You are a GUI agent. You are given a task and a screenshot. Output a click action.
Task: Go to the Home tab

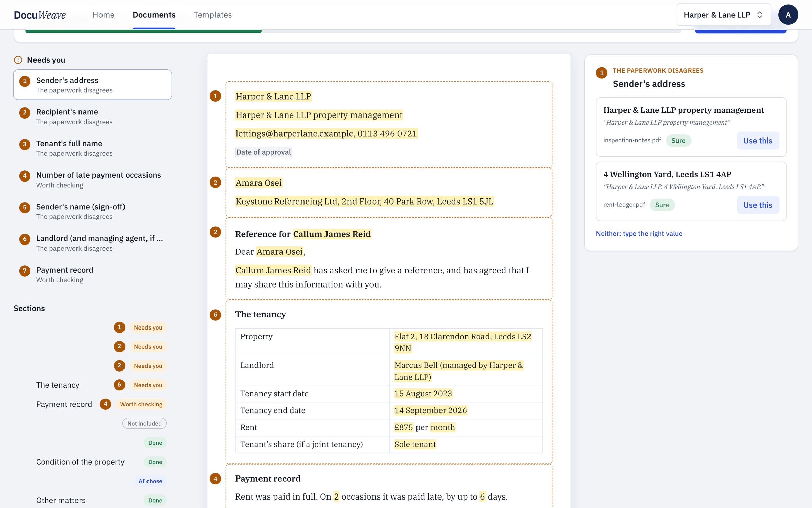[104, 15]
